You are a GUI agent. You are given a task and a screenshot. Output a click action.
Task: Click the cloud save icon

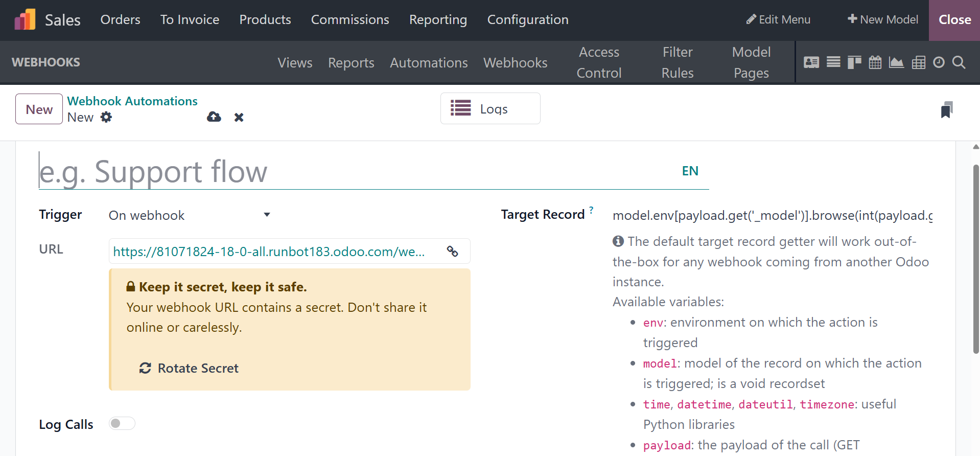click(214, 117)
